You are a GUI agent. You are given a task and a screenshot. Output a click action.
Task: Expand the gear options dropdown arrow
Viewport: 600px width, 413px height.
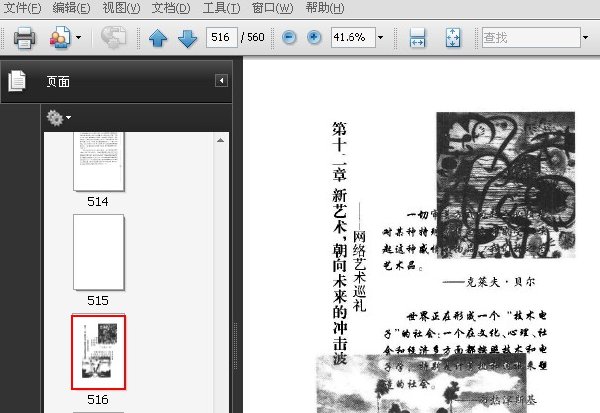tap(68, 118)
